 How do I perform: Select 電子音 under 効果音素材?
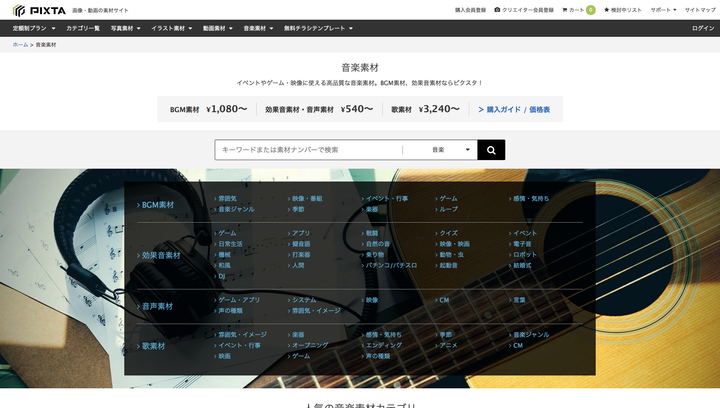(x=520, y=244)
